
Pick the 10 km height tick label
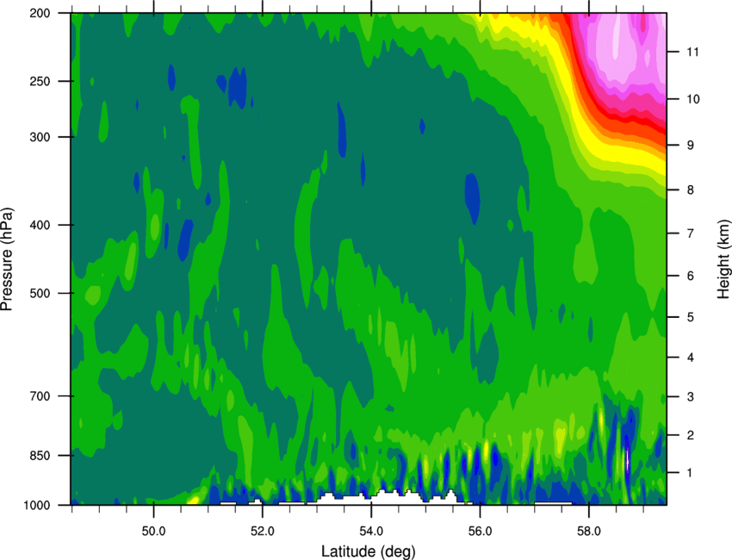693,99
